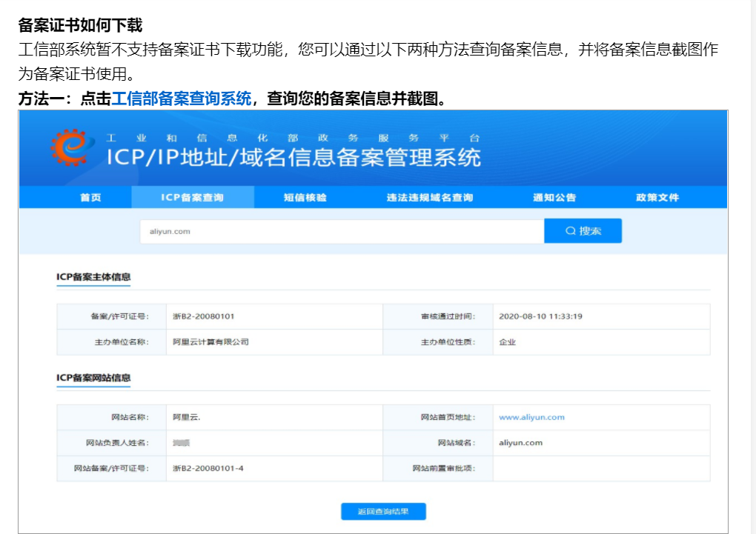The width and height of the screenshot is (756, 534).
Task: Open the www.aliyun.com homepage link
Action: point(531,418)
